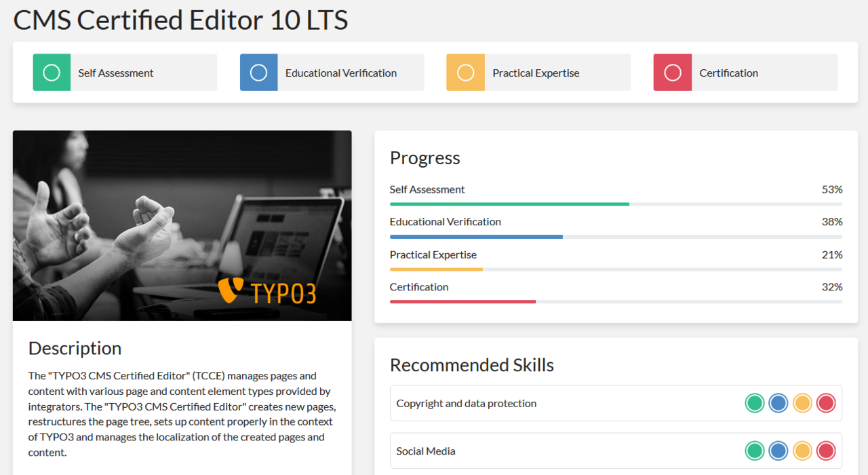
Task: Click the yellow Practical Expertise circle icon
Action: (x=465, y=73)
